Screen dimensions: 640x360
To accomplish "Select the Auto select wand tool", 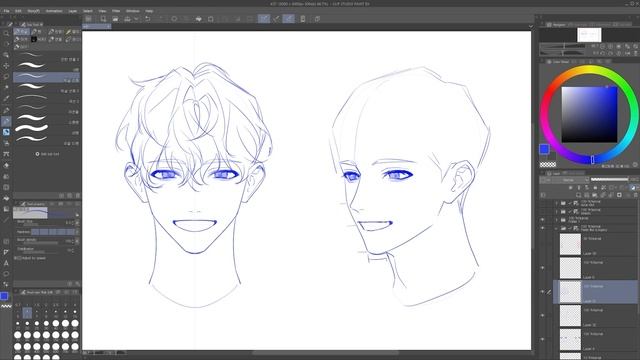I will click(6, 87).
